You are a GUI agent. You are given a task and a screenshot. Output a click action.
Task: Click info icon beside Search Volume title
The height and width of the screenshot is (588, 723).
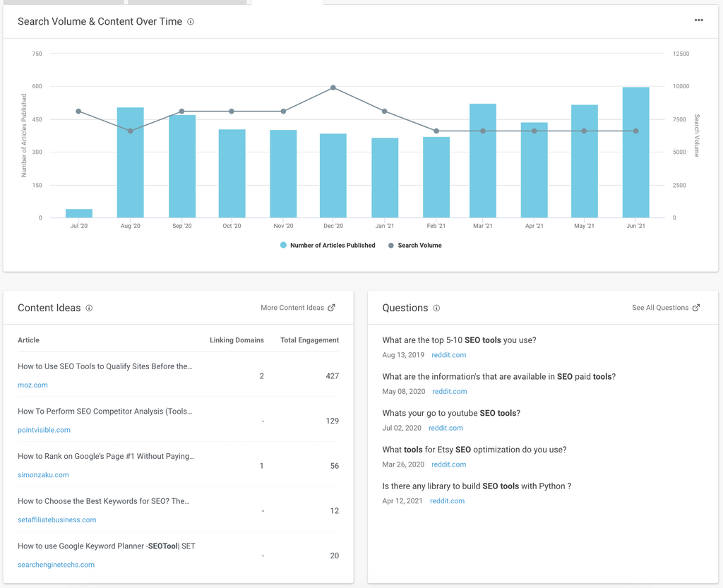point(191,22)
